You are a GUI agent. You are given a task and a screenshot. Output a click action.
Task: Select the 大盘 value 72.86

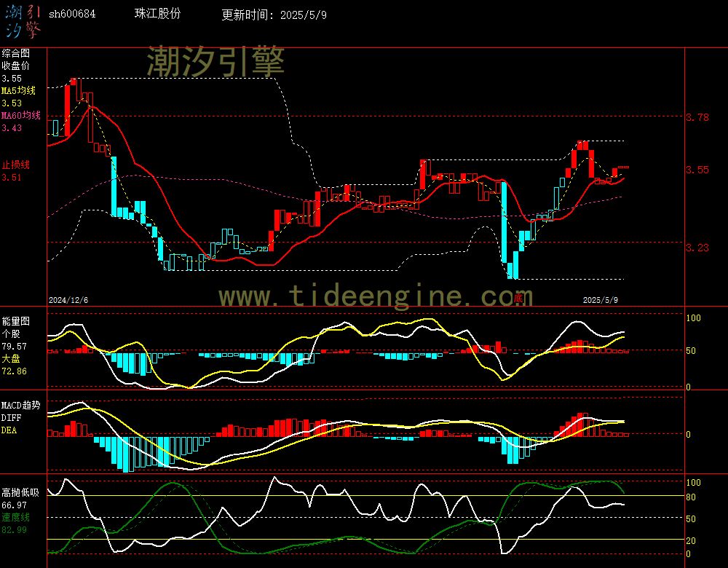14,371
